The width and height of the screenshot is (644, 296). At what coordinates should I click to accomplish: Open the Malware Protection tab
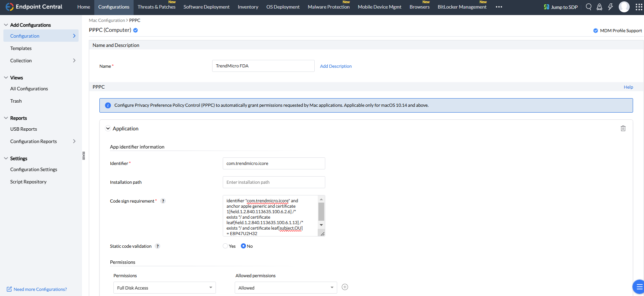point(329,7)
